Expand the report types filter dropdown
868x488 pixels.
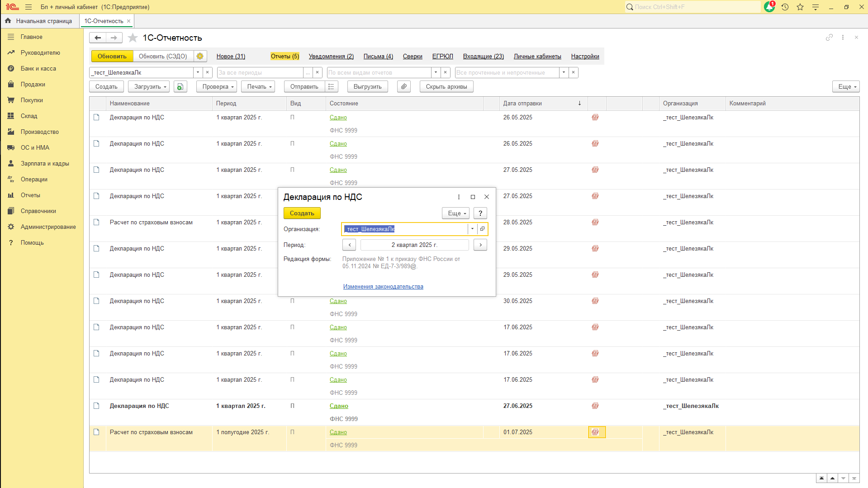(x=436, y=72)
